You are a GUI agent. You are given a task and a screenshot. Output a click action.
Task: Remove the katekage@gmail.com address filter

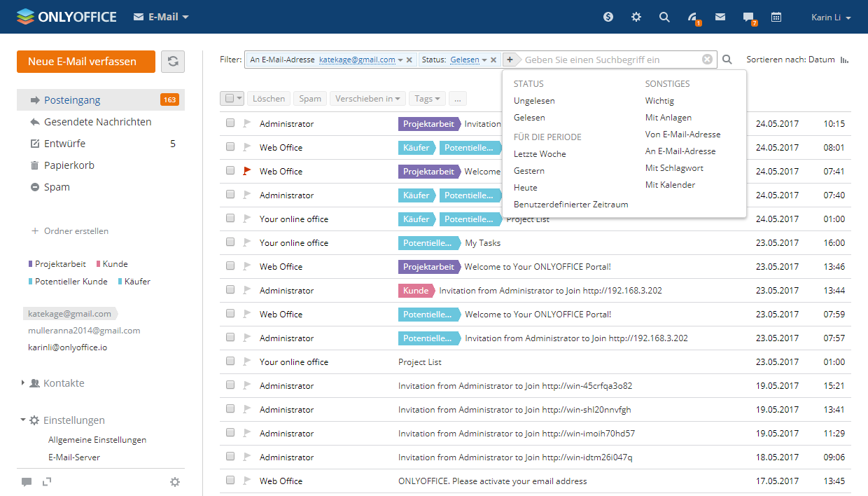coord(409,60)
